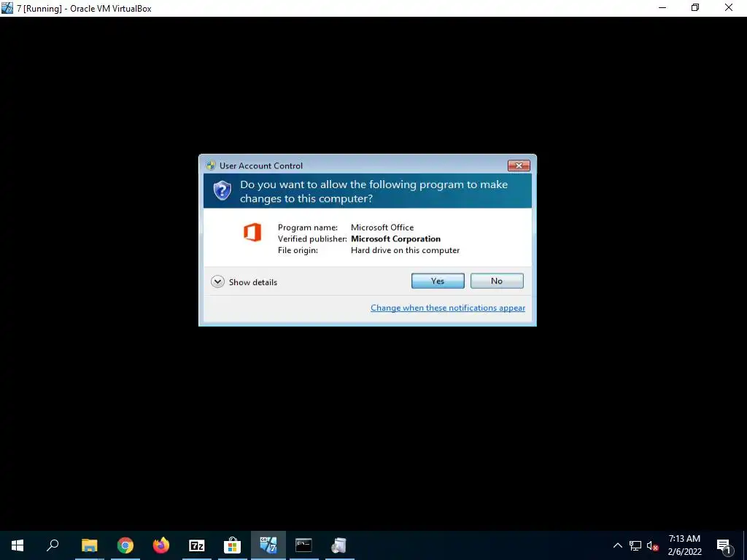The image size is (747, 560).
Task: Click the VirtualBox window title icon
Action: (7, 7)
